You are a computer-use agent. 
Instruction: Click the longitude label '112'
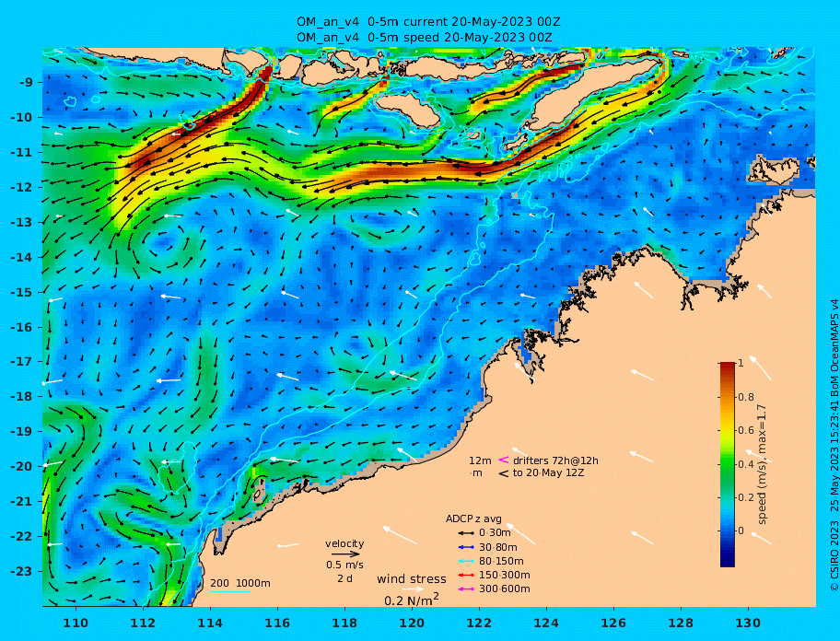pyautogui.click(x=143, y=623)
